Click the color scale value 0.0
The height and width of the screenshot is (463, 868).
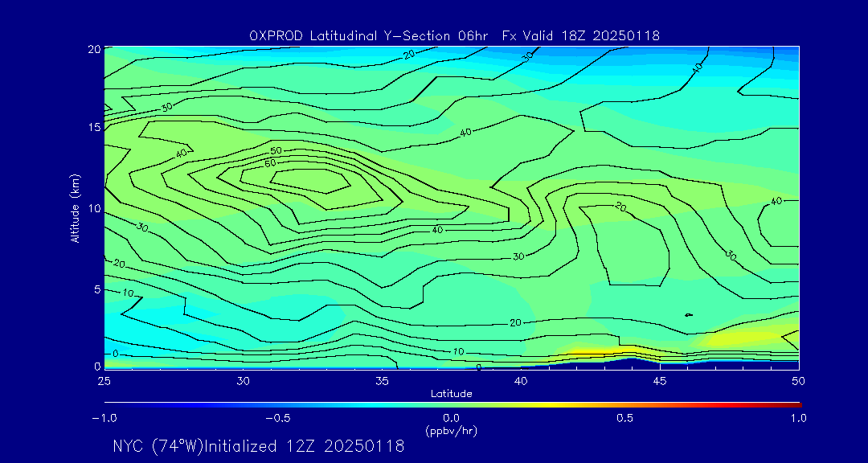click(451, 418)
